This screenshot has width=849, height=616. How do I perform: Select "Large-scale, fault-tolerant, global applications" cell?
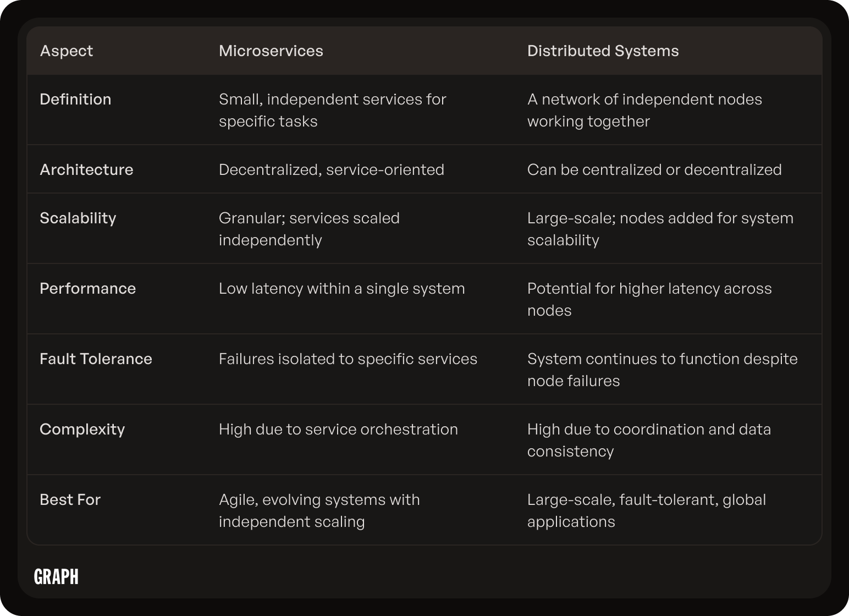coord(647,510)
